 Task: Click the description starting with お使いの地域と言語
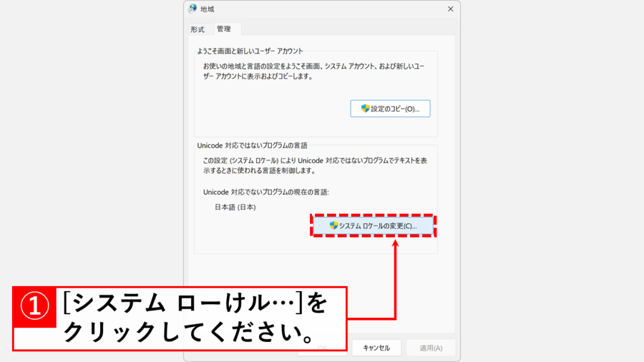point(314,71)
